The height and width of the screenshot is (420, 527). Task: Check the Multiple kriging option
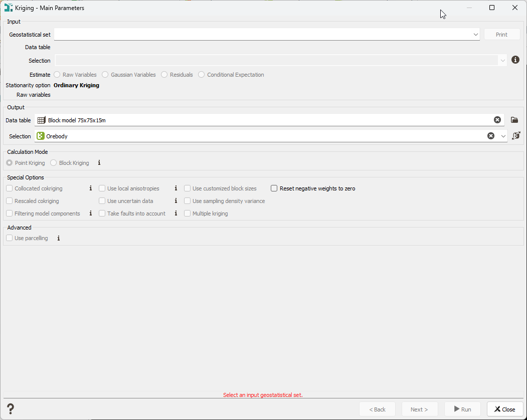(187, 213)
